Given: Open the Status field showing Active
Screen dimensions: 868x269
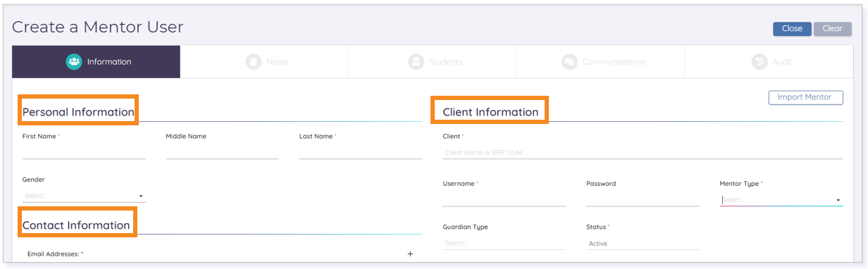Looking at the screenshot, I should click(x=643, y=243).
